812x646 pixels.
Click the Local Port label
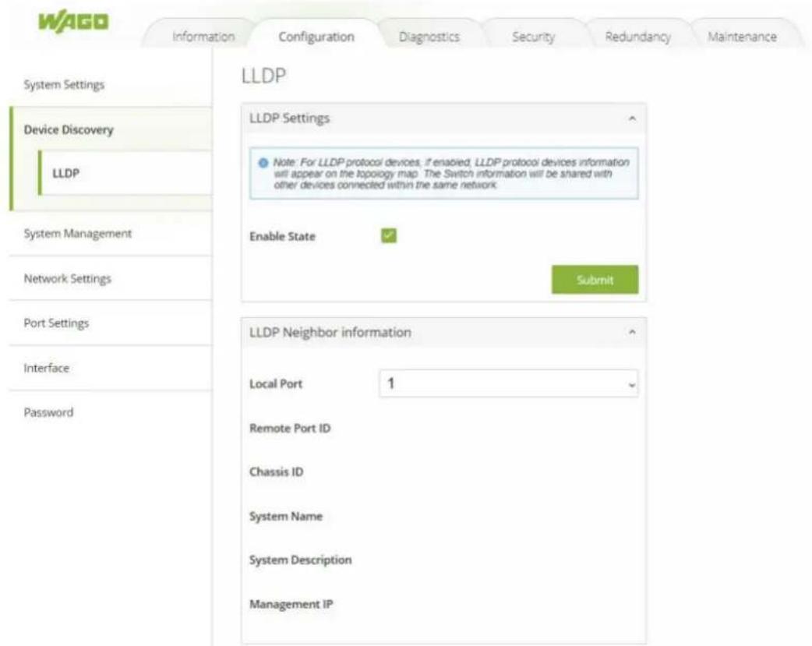pos(276,384)
